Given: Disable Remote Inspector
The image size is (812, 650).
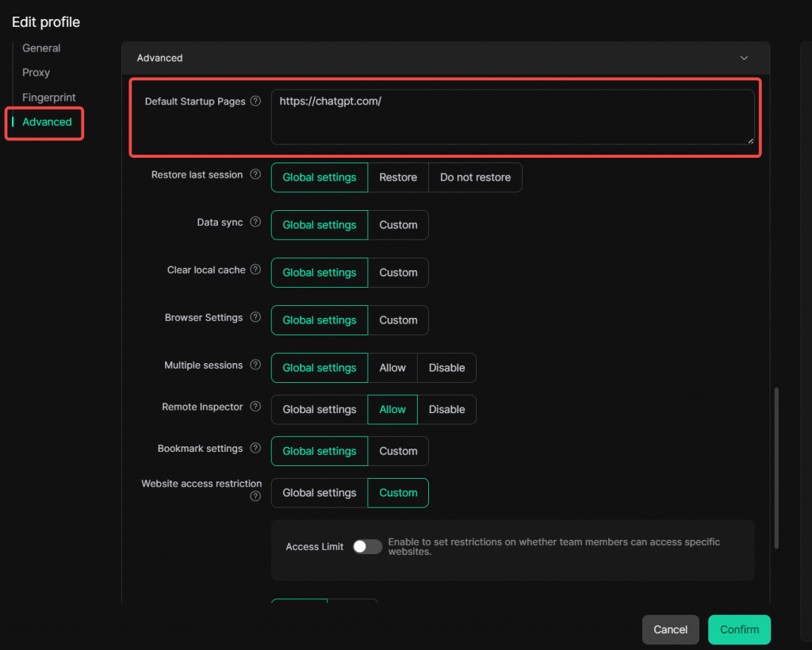Looking at the screenshot, I should click(446, 409).
